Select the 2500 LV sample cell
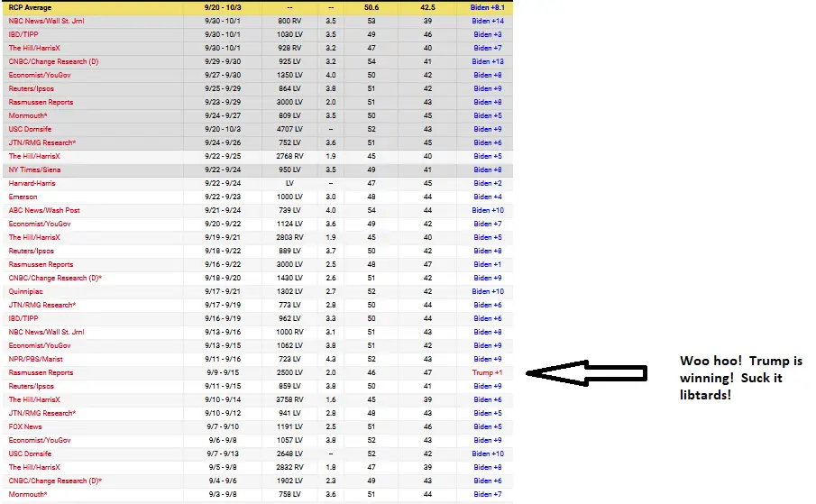 coord(289,372)
